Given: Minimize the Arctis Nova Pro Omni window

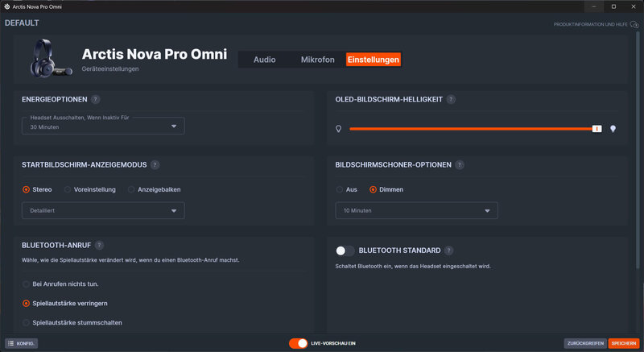Looking at the screenshot, I should pyautogui.click(x=594, y=6).
